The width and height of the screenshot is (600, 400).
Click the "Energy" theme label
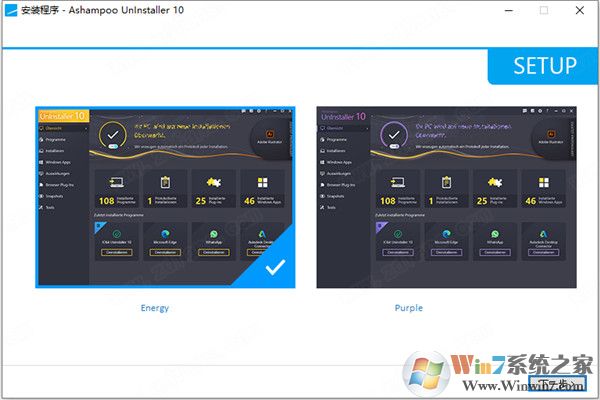click(x=155, y=308)
